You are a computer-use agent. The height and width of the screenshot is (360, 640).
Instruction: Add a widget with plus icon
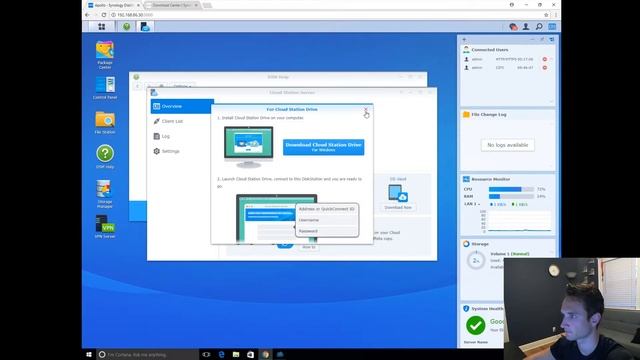click(464, 40)
